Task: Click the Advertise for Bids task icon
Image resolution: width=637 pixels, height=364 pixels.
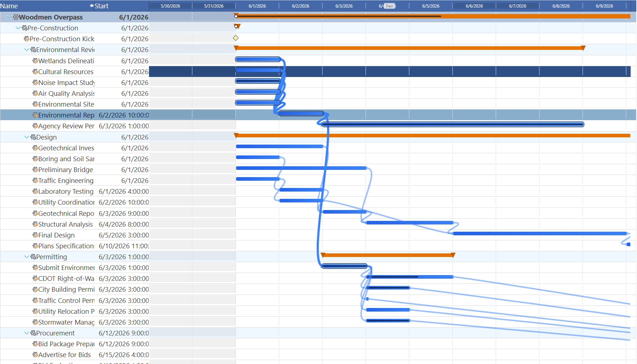Action: pyautogui.click(x=35, y=355)
